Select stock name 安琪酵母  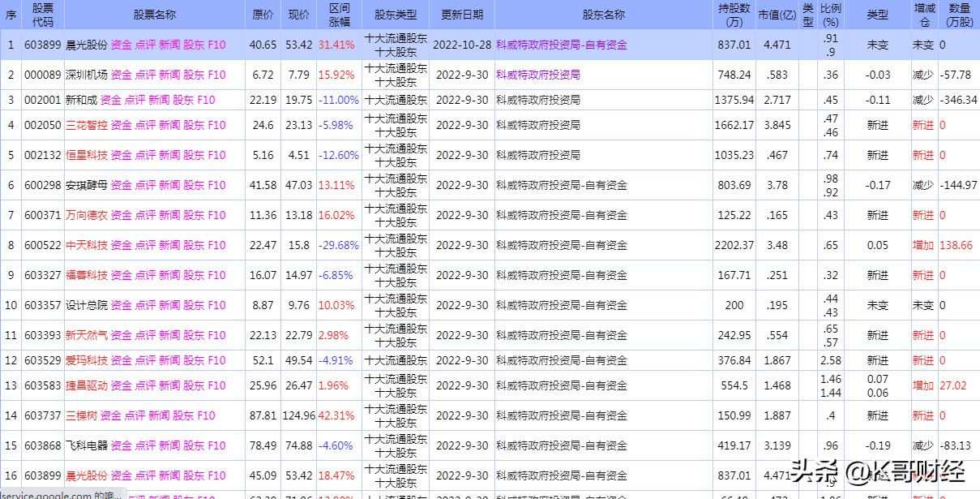coord(89,184)
